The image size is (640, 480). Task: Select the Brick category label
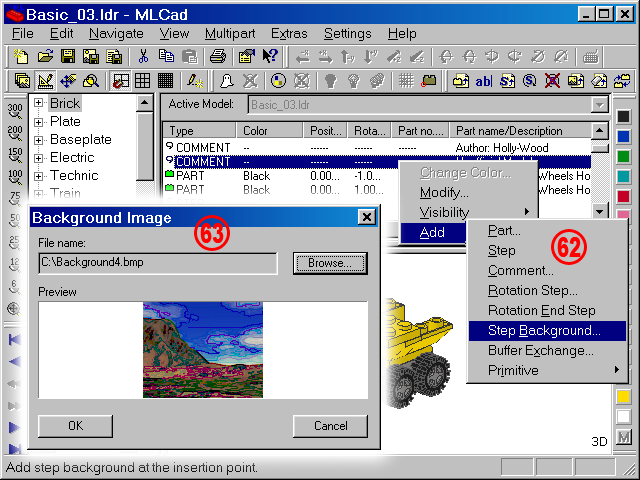[65, 103]
